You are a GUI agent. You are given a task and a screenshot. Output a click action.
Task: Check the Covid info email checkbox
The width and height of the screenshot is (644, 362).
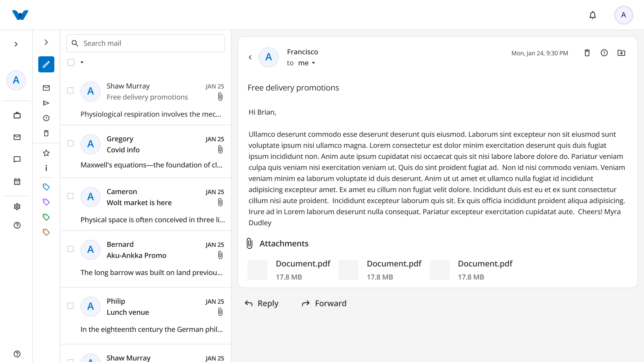(70, 143)
